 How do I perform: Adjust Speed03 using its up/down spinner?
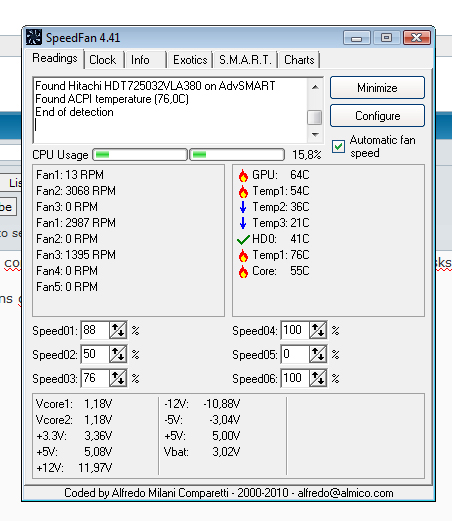118,378
